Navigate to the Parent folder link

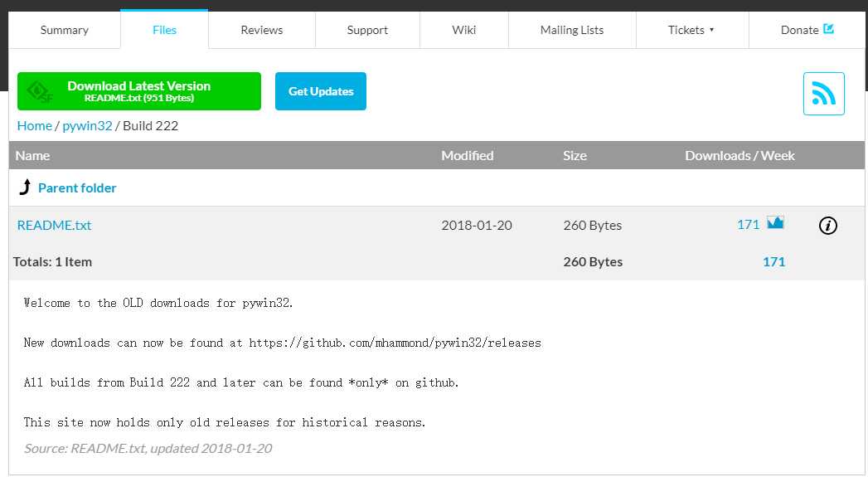77,187
